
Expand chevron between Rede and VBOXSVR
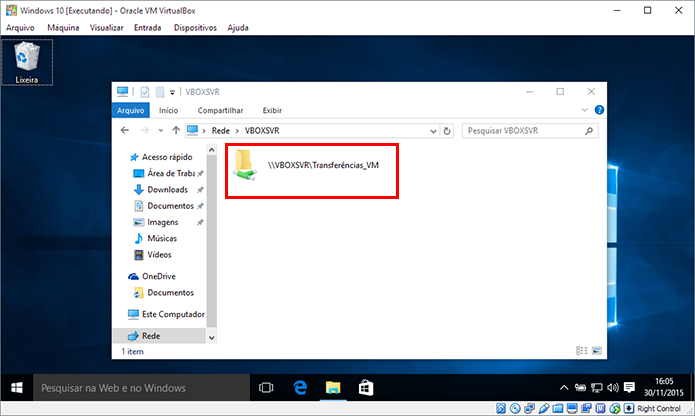click(237, 131)
